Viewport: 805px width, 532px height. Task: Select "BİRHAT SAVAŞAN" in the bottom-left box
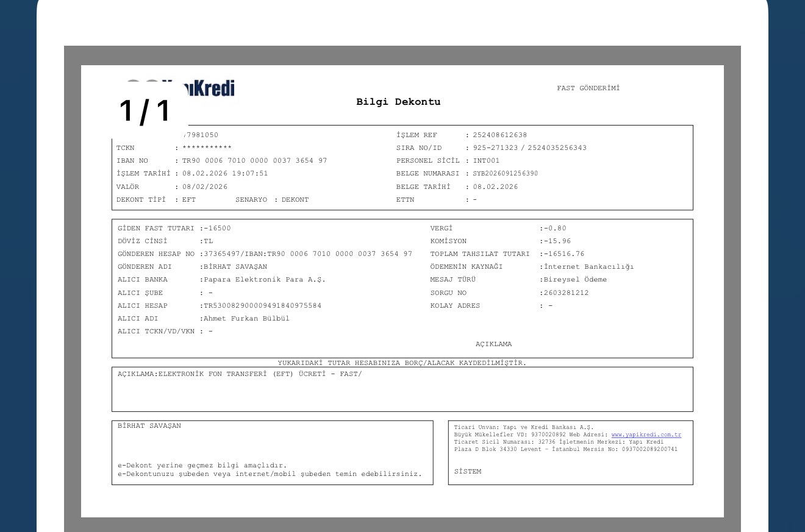click(x=149, y=426)
